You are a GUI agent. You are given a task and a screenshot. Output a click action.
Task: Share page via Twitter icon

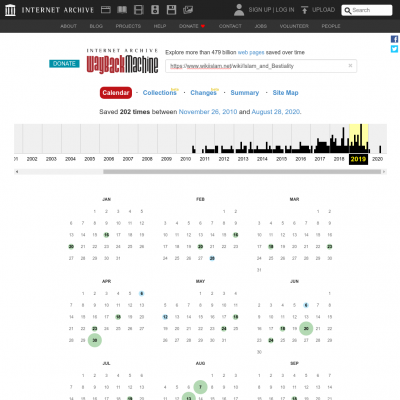point(394,49)
